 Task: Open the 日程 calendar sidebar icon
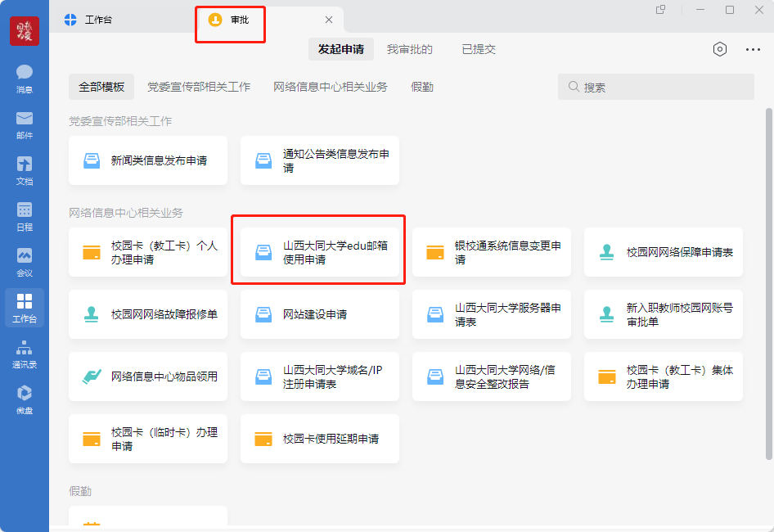coord(25,217)
